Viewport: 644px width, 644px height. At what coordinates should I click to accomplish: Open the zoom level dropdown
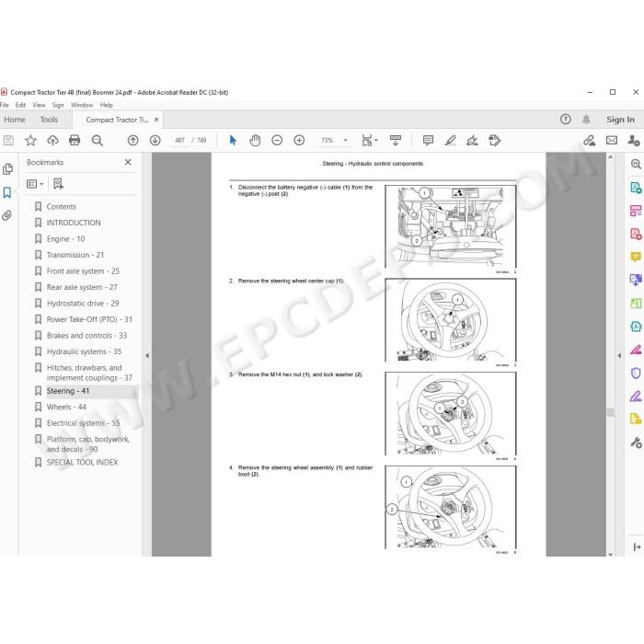[345, 141]
